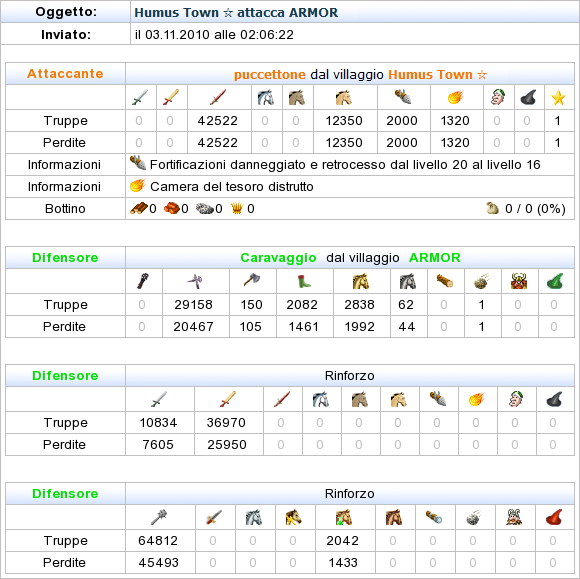The height and width of the screenshot is (579, 580).
Task: Click the date 'il 03.11.2010 alle 02:06:22'
Action: (214, 35)
